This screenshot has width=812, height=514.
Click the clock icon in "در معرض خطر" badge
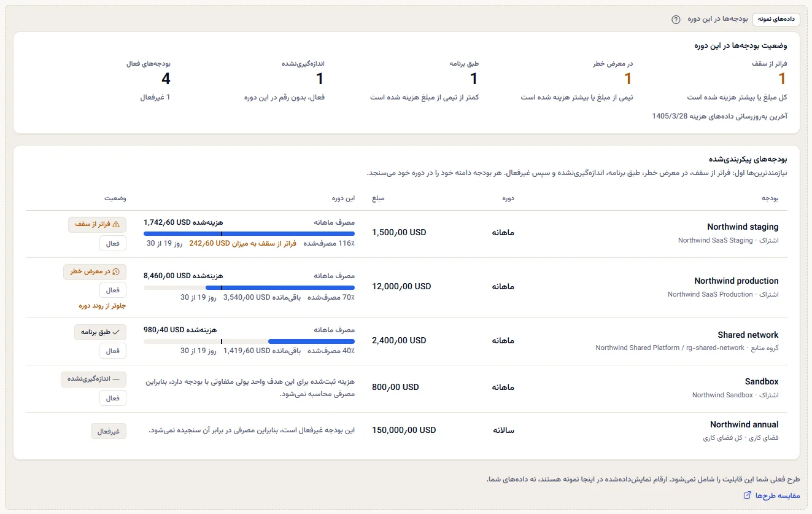coord(116,272)
